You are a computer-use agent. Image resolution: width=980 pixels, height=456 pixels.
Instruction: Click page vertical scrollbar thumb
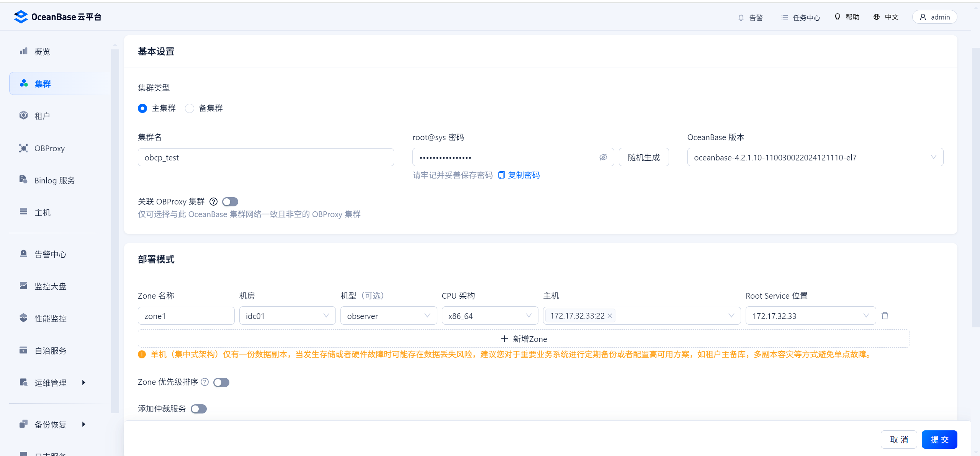975,188
